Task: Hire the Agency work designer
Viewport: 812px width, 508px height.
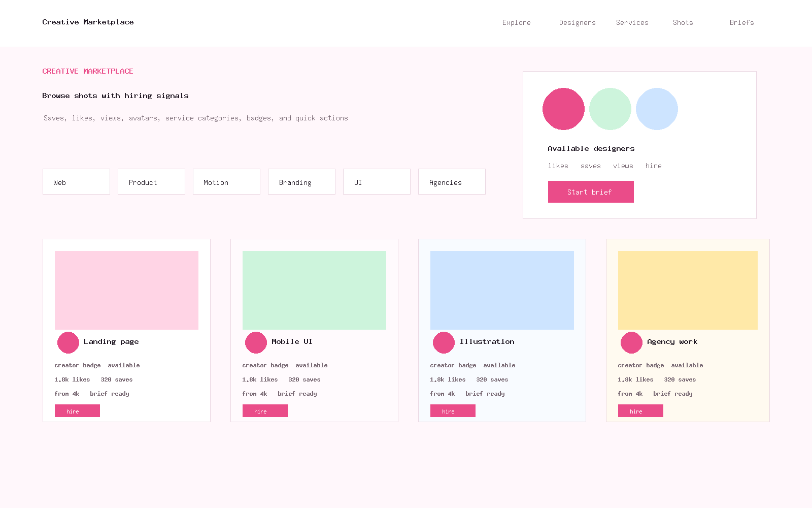Action: pos(640,411)
